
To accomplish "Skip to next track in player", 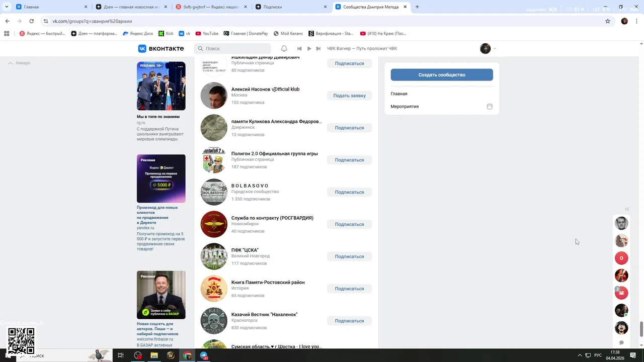I will click(x=318, y=49).
